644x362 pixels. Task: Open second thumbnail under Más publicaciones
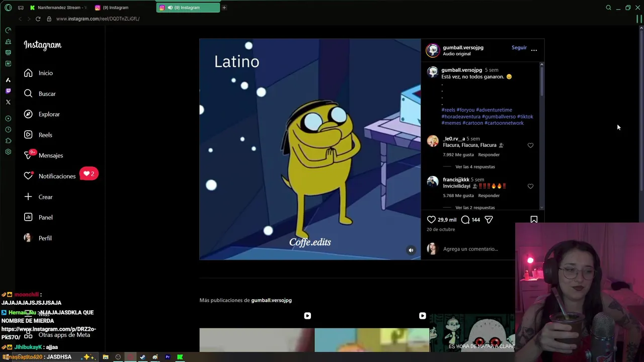pos(372,332)
